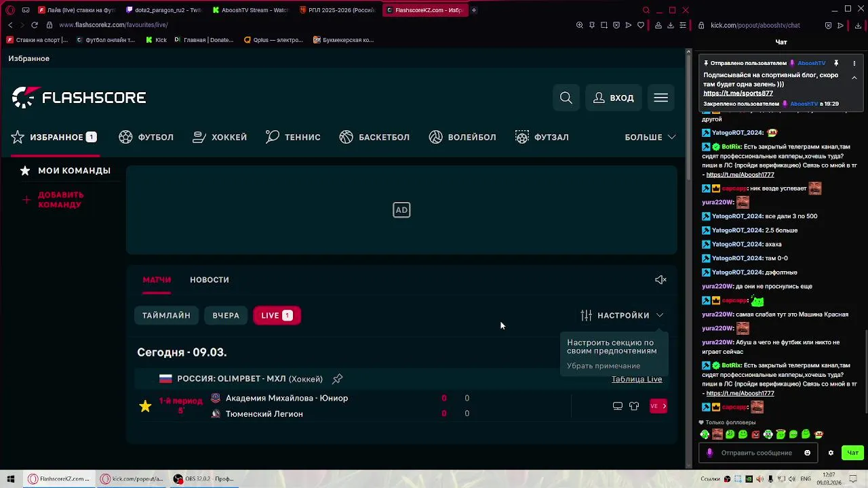Open the Ставки на спорт bookmark
The width and height of the screenshot is (868, 488).
point(37,40)
